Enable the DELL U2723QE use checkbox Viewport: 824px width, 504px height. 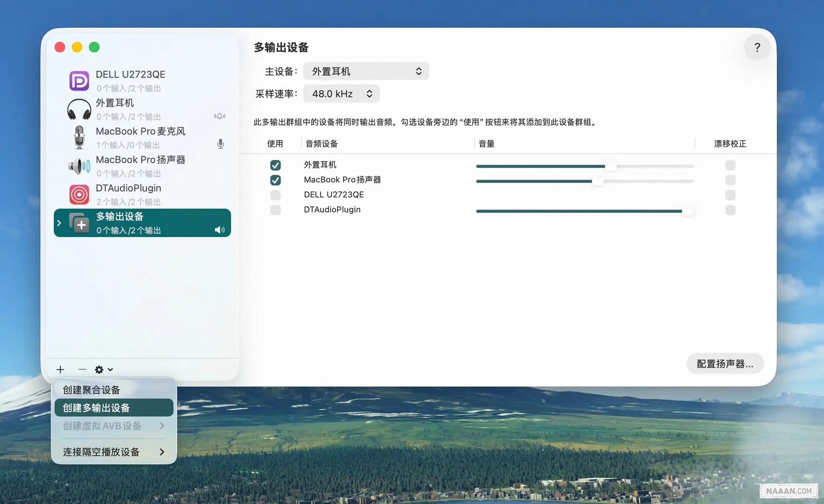click(x=275, y=195)
